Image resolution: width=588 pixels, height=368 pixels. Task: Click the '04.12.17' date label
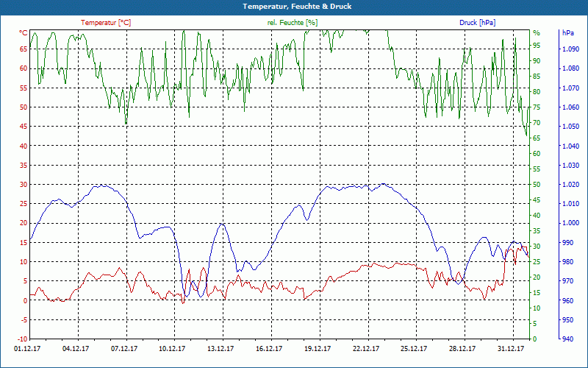click(x=76, y=349)
